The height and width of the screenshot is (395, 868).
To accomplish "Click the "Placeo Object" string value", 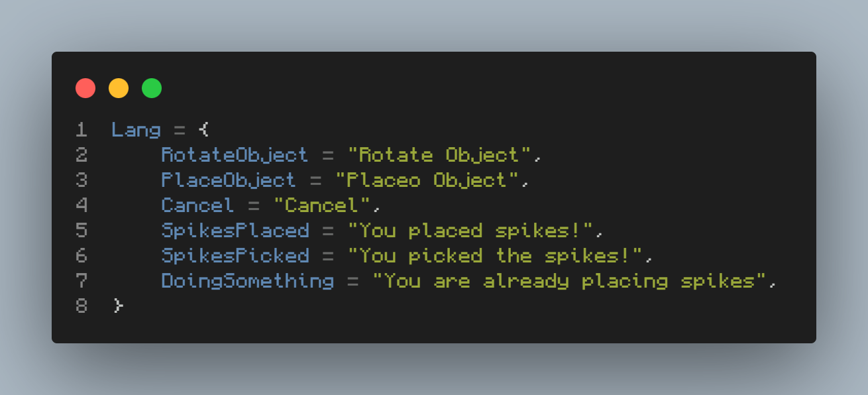I will 427,180.
